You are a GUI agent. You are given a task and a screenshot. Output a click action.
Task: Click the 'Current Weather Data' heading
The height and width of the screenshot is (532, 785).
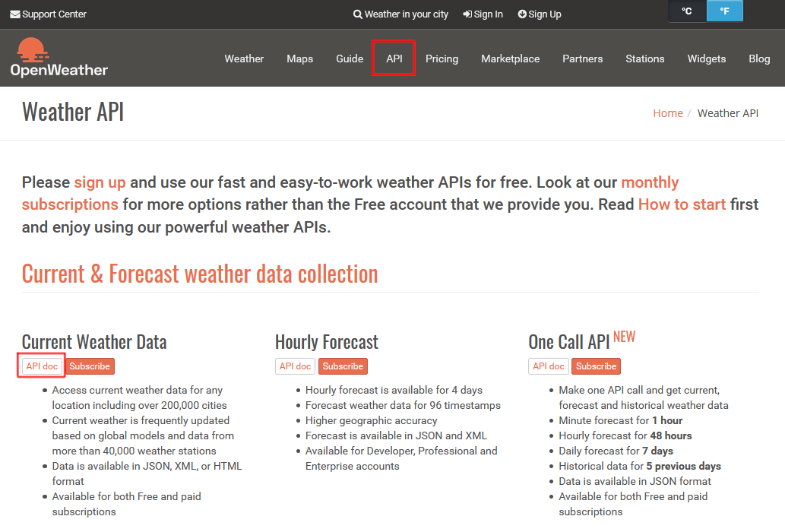point(94,342)
